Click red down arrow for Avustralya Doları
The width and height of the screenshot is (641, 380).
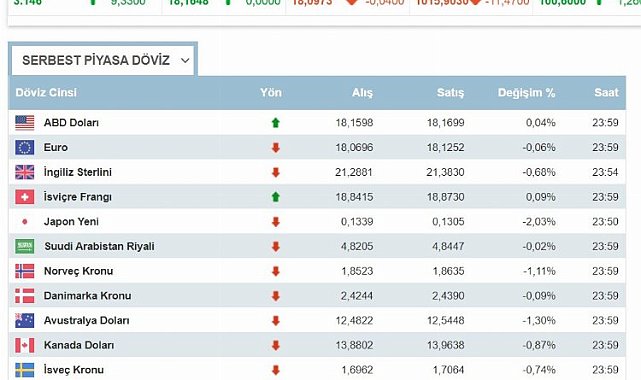click(x=276, y=321)
